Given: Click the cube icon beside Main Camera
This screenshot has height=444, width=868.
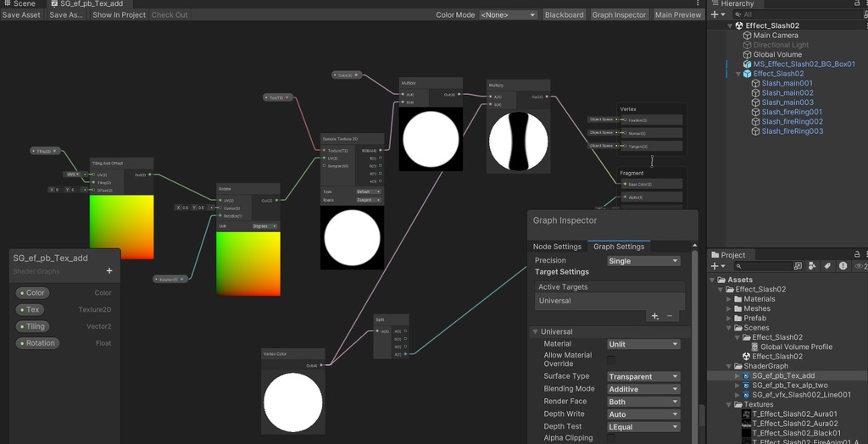Looking at the screenshot, I should pos(748,36).
